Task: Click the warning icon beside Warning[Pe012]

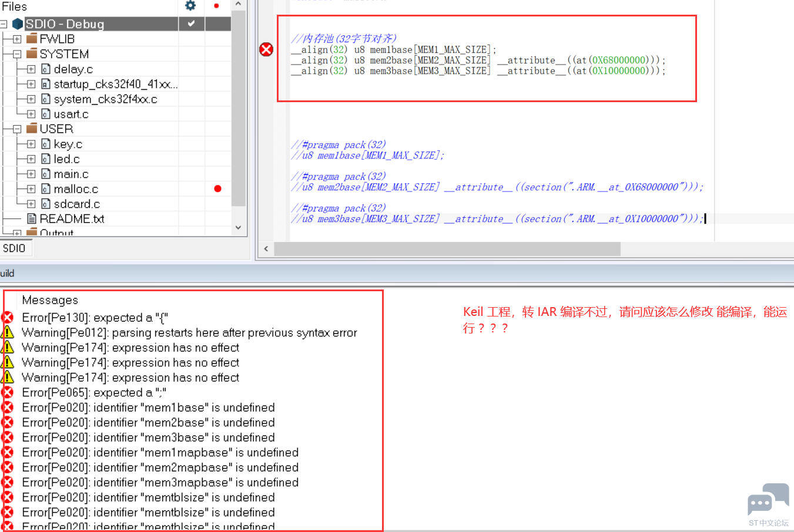Action: 8,332
